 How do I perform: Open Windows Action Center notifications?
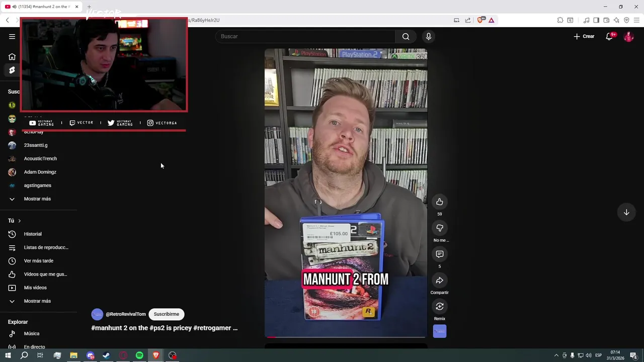click(x=633, y=355)
